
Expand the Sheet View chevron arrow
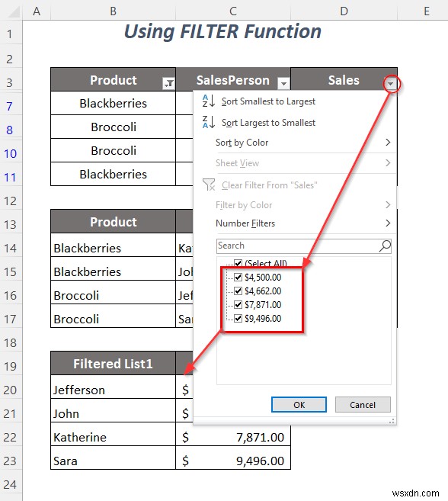point(388,163)
